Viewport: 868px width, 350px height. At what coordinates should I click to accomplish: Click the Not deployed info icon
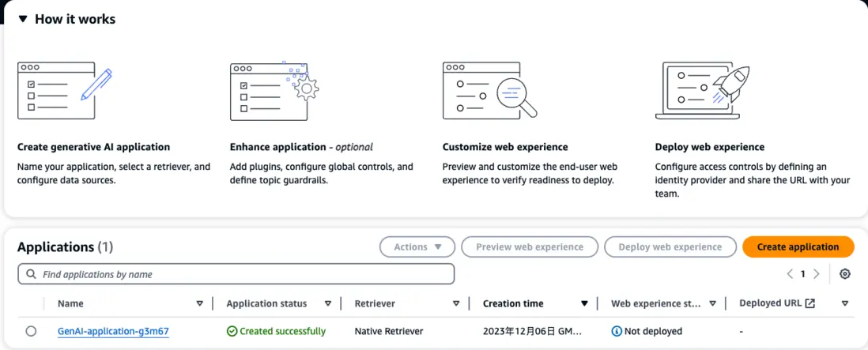(617, 331)
